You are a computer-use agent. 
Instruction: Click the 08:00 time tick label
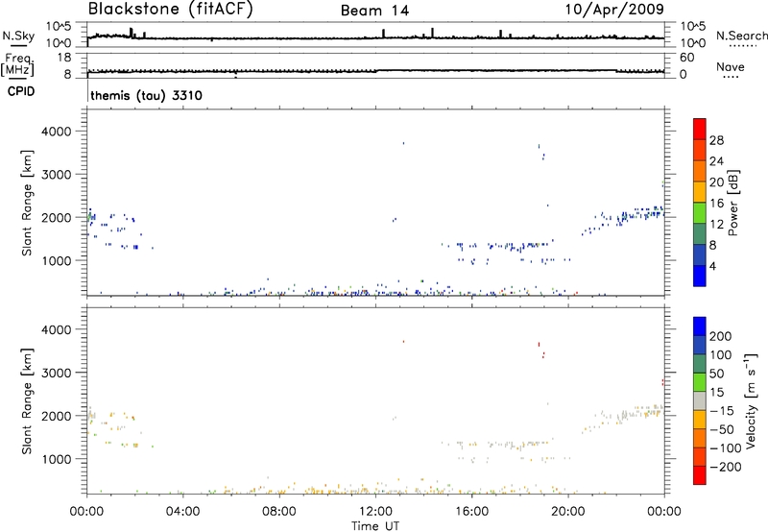tap(278, 512)
